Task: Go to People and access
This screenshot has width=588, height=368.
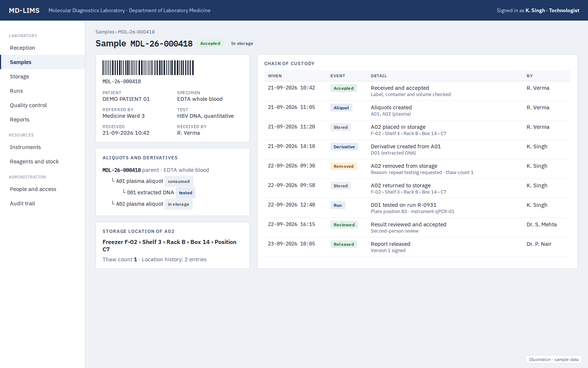Action: click(x=42, y=189)
